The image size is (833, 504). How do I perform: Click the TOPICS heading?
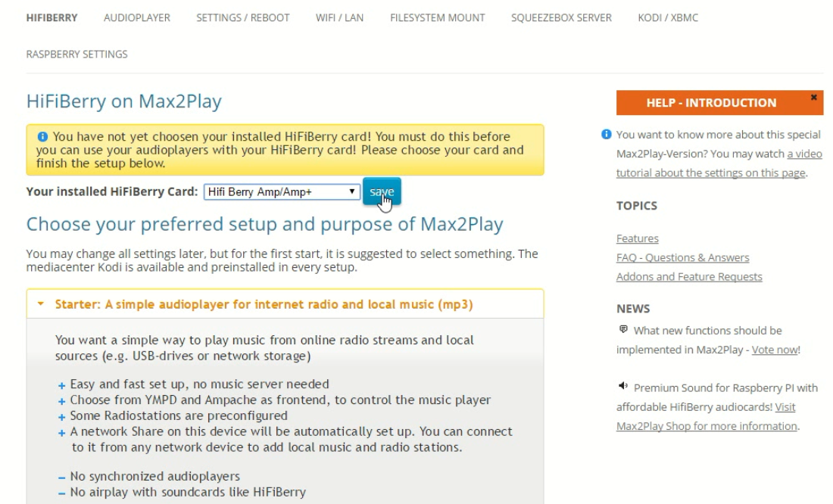[x=636, y=206]
